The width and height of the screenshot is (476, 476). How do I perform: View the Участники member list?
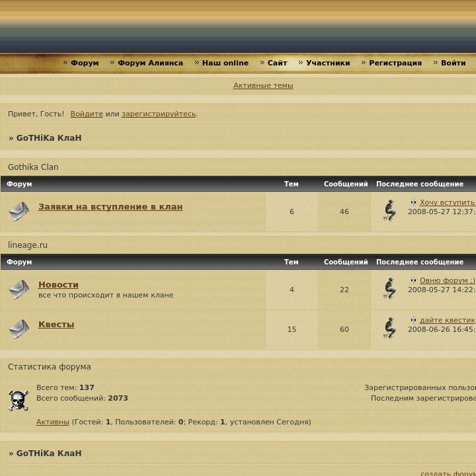point(328,63)
